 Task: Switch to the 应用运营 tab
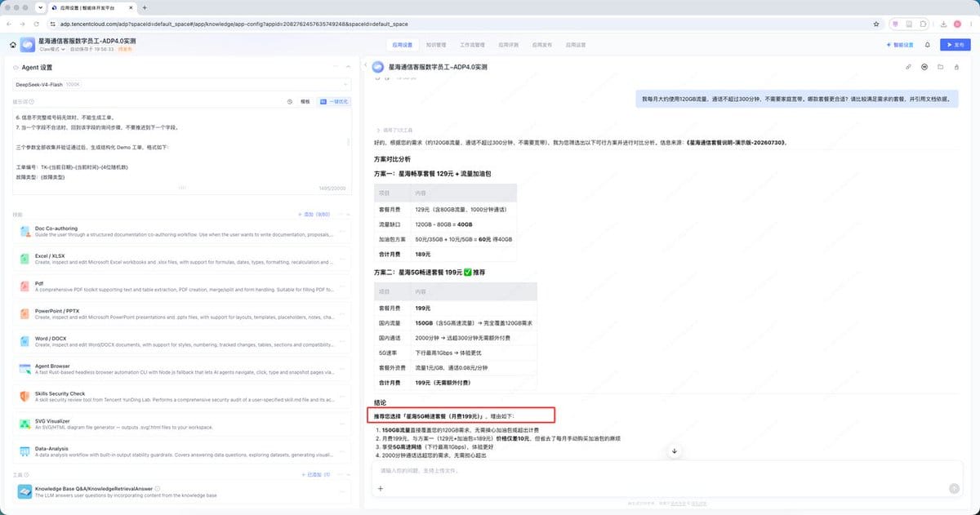[577, 45]
